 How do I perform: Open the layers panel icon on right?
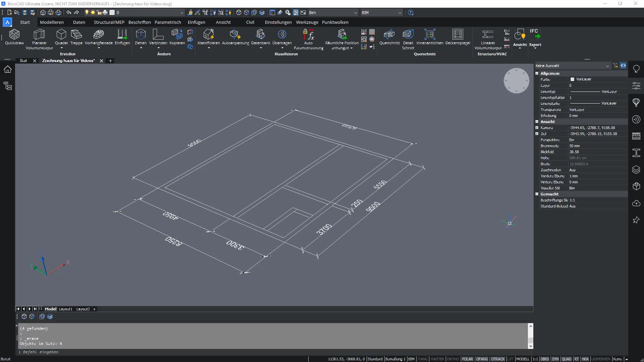(636, 170)
